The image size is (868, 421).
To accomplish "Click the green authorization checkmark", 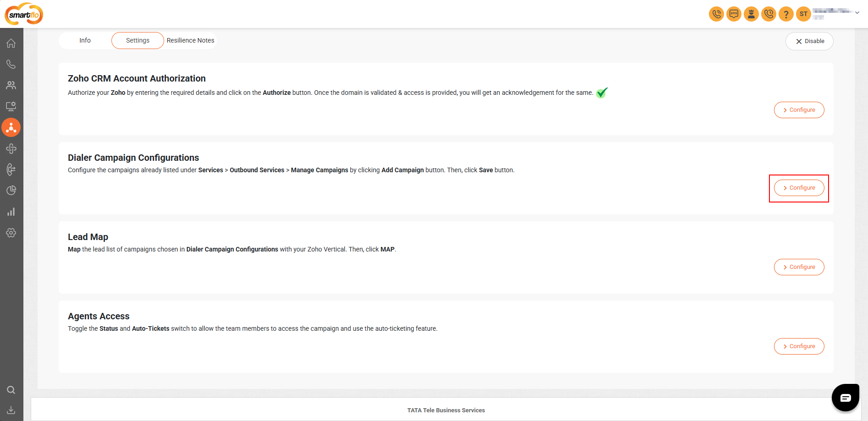I will pyautogui.click(x=602, y=93).
